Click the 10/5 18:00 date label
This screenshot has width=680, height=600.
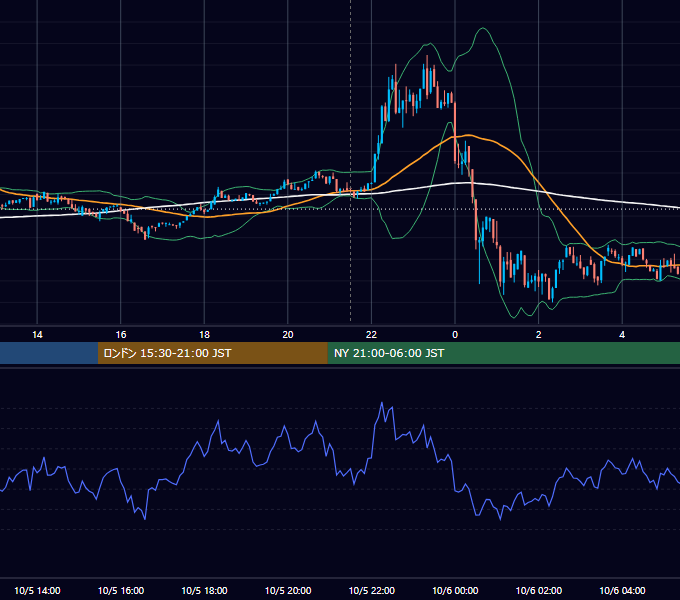pyautogui.click(x=204, y=590)
